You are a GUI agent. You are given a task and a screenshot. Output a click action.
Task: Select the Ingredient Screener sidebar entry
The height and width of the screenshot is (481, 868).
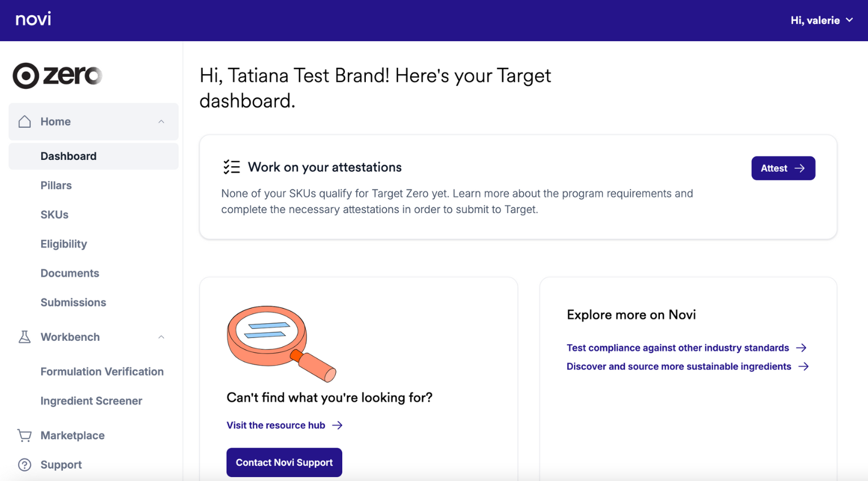pos(91,401)
